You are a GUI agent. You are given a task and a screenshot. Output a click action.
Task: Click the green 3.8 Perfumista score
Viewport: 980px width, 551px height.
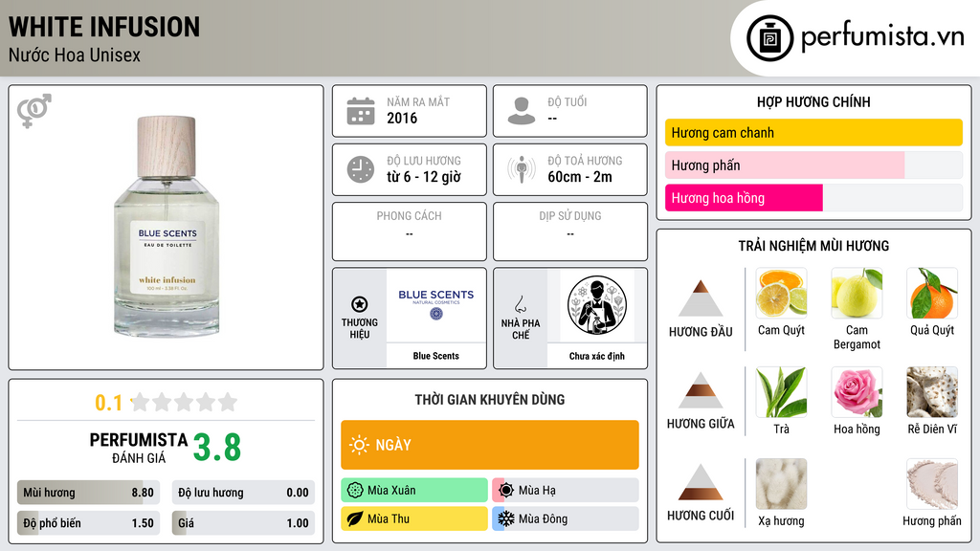(x=217, y=448)
